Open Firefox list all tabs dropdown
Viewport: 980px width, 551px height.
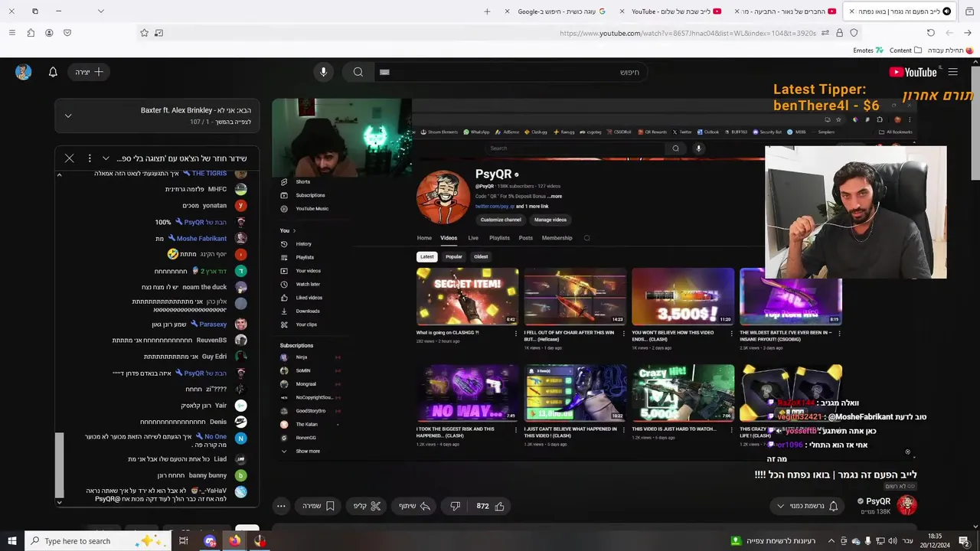[100, 11]
